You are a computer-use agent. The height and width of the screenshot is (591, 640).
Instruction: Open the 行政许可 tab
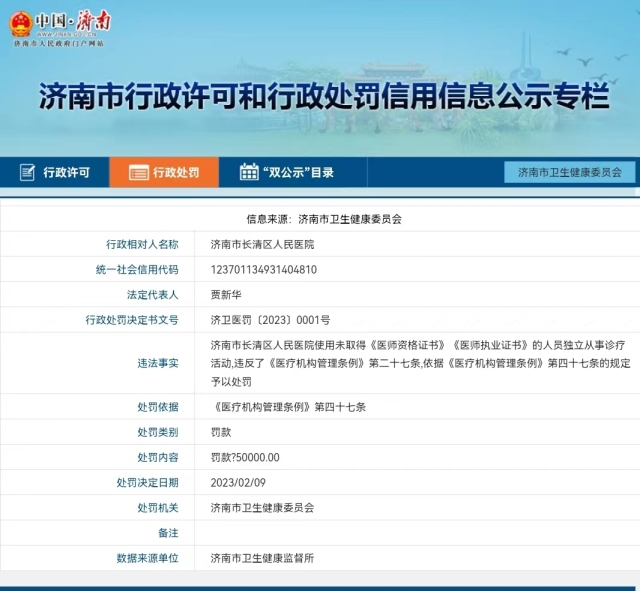(x=55, y=172)
